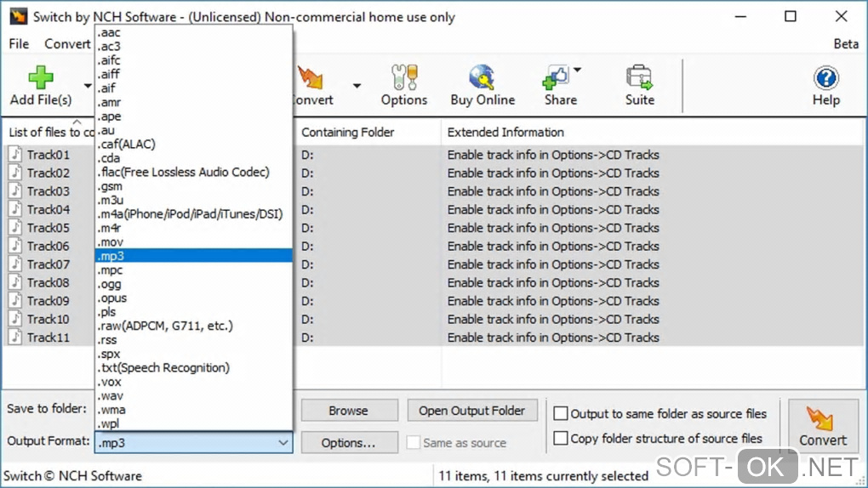The height and width of the screenshot is (488, 868).
Task: Click the Add File(s) green plus icon
Action: click(40, 77)
